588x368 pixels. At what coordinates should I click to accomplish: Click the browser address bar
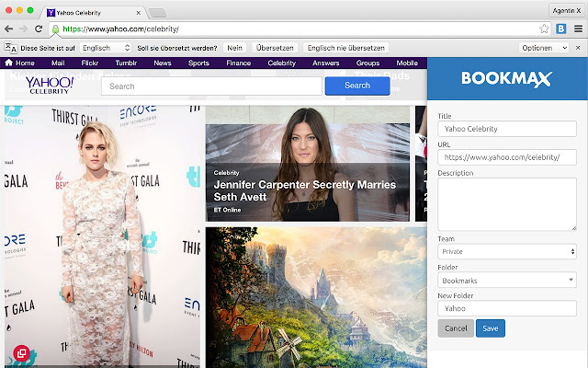point(296,29)
